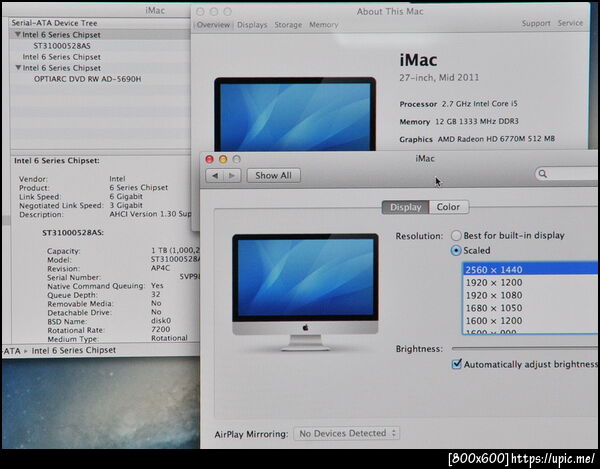The height and width of the screenshot is (469, 600).
Task: Collapse the Intel 6 Series Chipset node above OPTIARC
Action: pyautogui.click(x=18, y=68)
